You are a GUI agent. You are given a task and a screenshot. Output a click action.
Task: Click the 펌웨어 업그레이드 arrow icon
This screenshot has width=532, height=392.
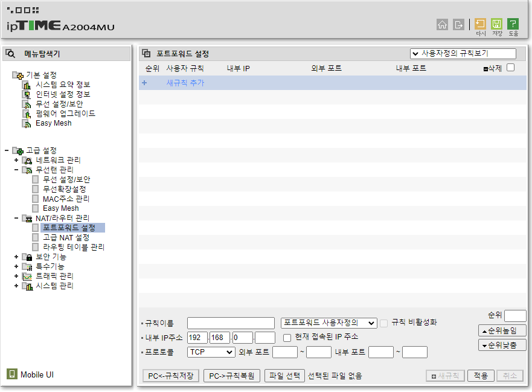27,114
